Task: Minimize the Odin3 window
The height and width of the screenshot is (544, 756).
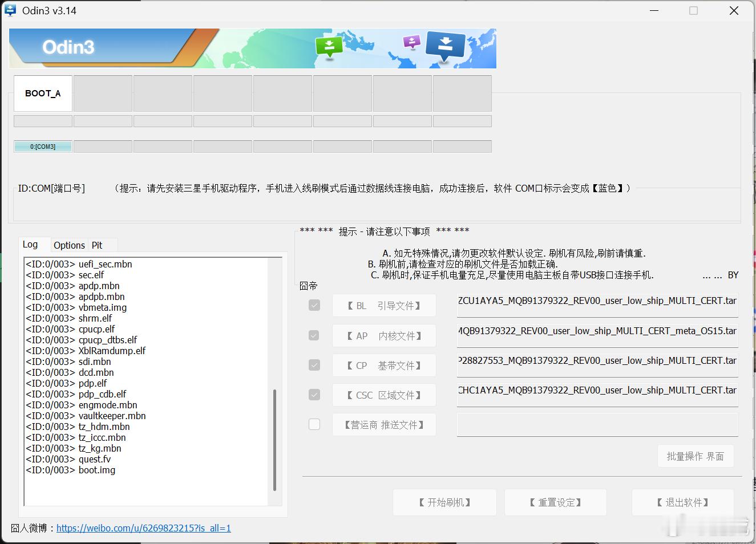Action: coord(654,10)
